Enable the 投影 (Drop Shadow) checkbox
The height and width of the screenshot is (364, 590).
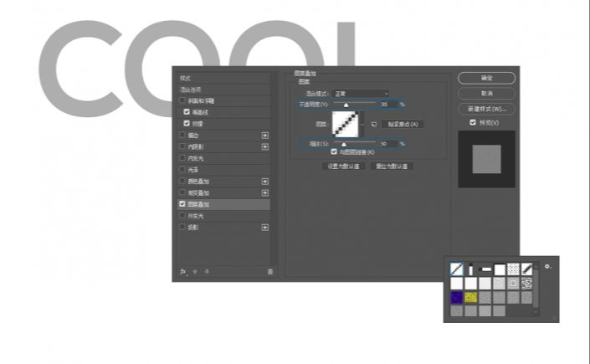point(182,227)
